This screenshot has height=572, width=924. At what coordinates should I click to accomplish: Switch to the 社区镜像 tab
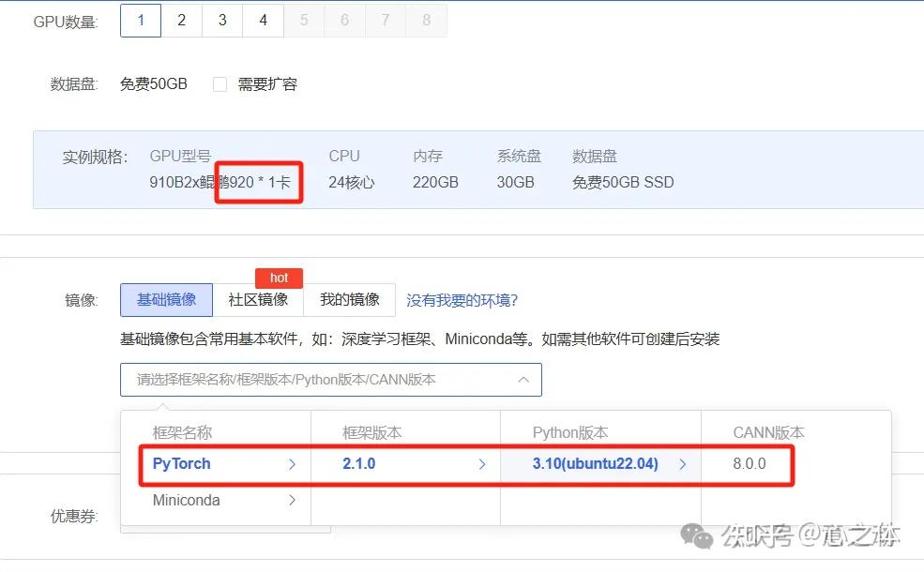point(260,299)
